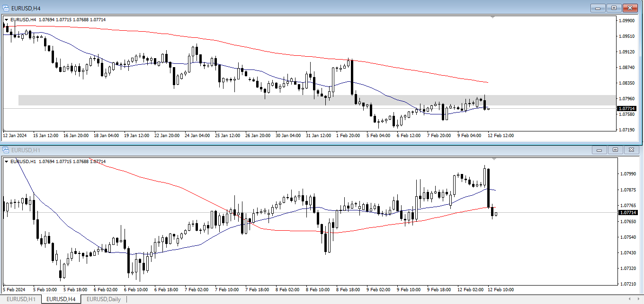Click the H4 chart shift triangle marker
Viewport: 644px width, 304px height.
pos(493,17)
